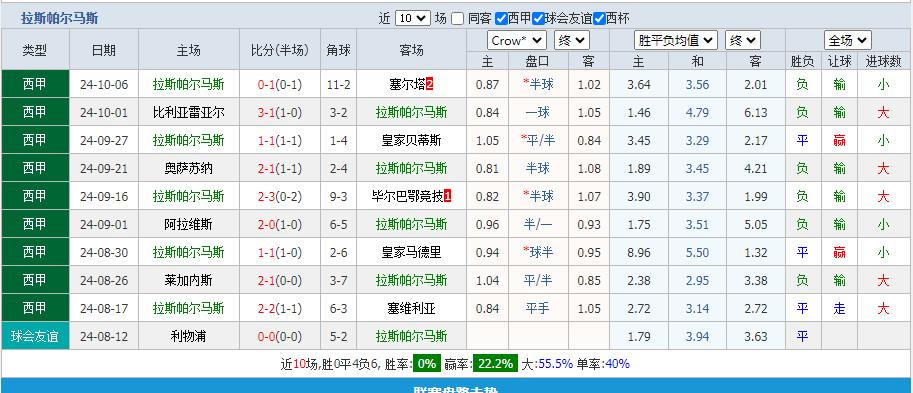913x393 pixels.
Task: Click handicap *半球 on 24-10-06 row
Action: [x=538, y=84]
